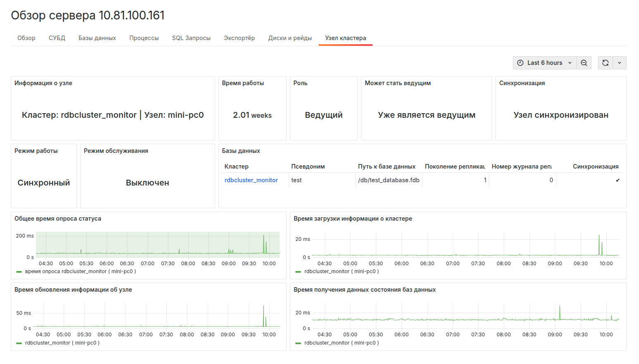Sort table by Кластер column header

[236, 167]
